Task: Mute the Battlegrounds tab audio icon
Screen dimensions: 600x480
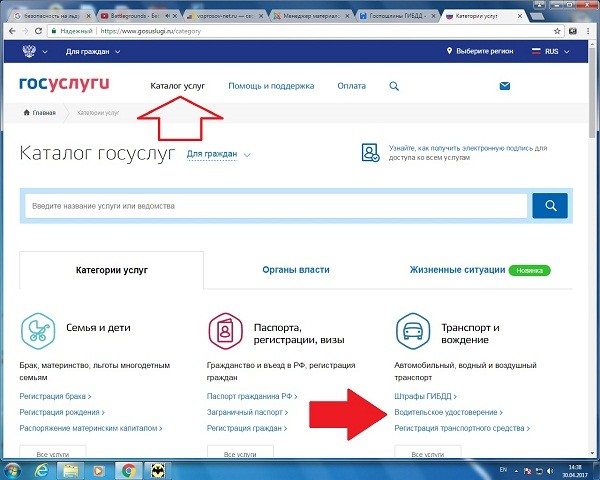Action: (x=167, y=16)
